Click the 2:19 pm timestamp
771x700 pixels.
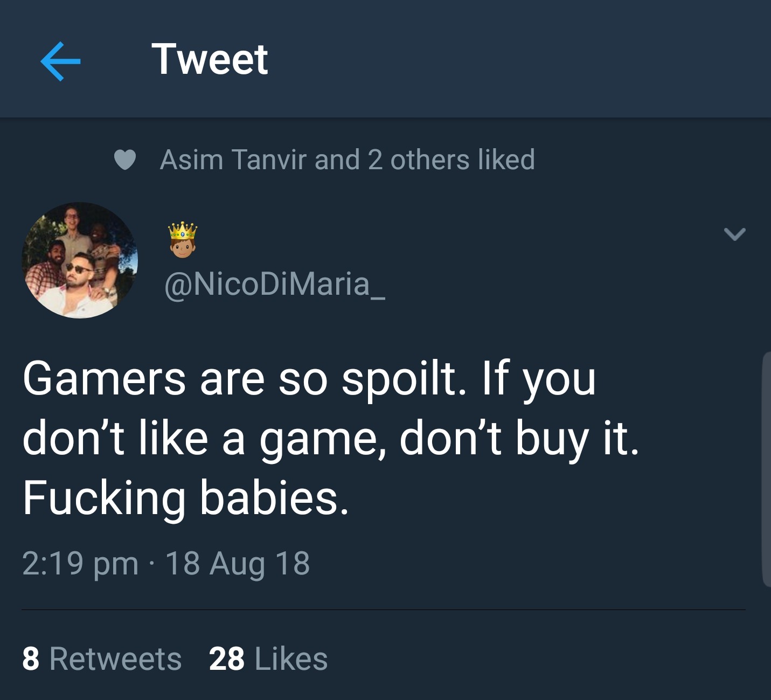click(80, 564)
